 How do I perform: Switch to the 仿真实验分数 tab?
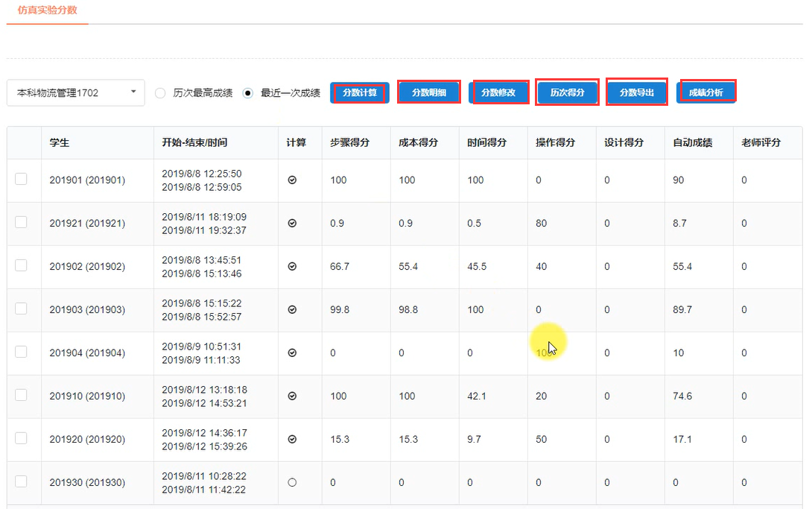pyautogui.click(x=47, y=10)
